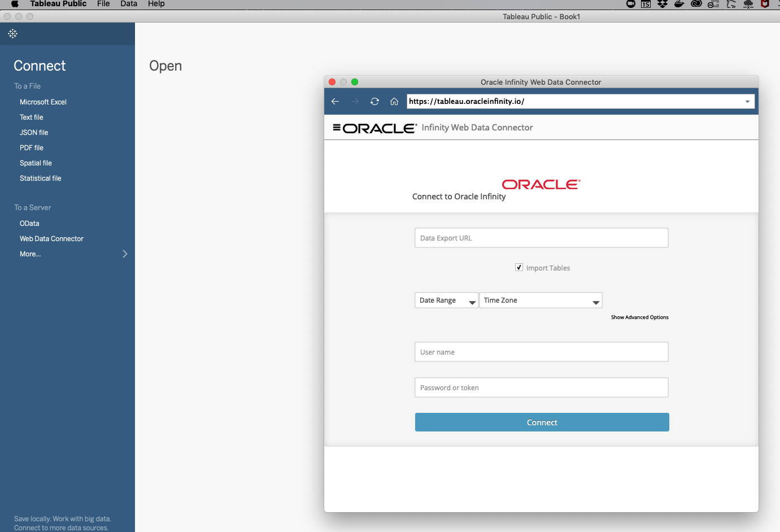Click the 'To a File' section label
The height and width of the screenshot is (532, 780).
(28, 86)
